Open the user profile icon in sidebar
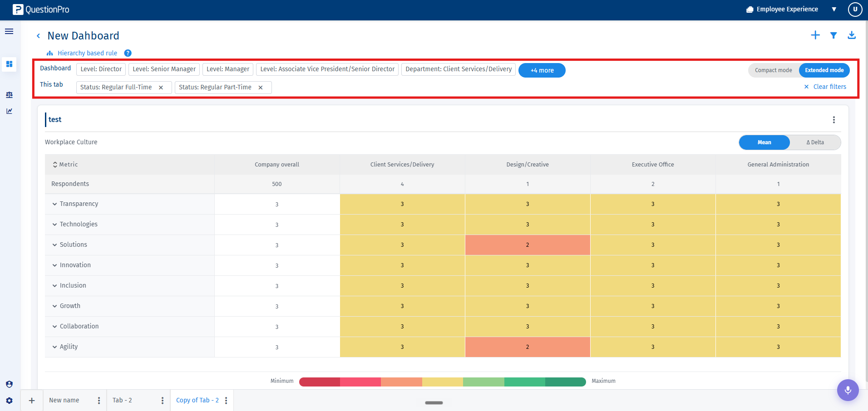Screen dimensions: 868x411 [9, 384]
